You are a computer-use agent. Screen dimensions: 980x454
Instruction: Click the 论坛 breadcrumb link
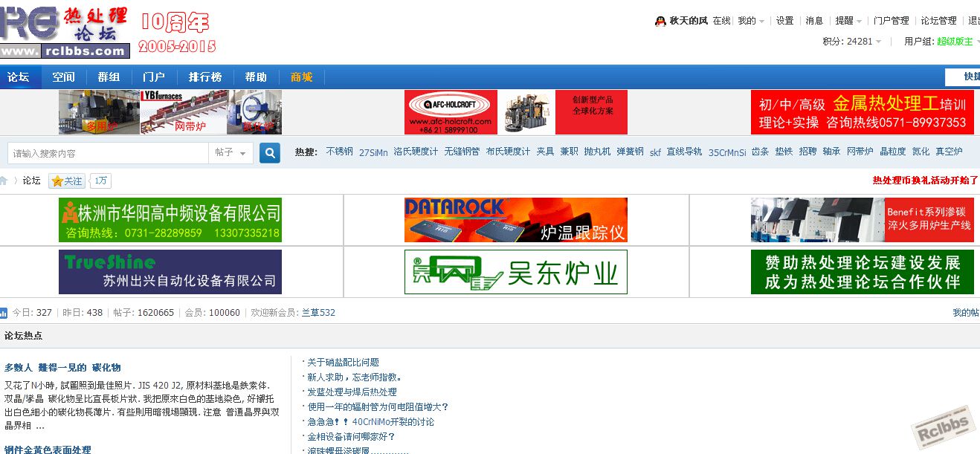point(31,181)
